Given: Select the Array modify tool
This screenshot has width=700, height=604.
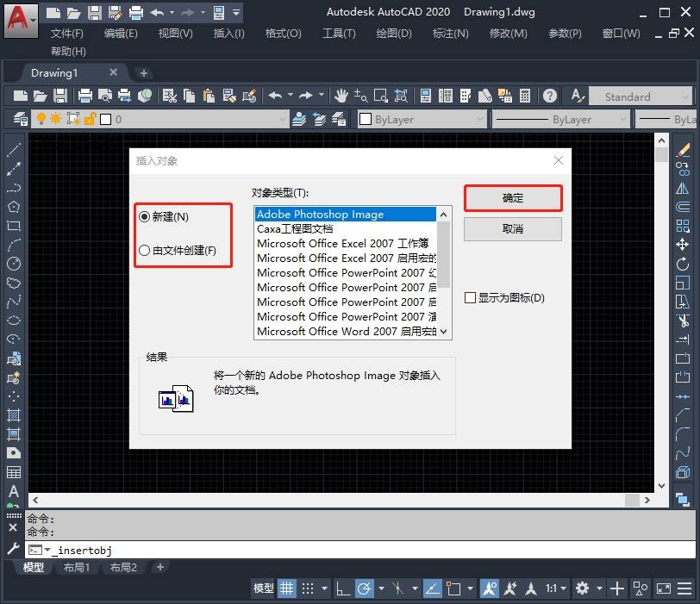Looking at the screenshot, I should tap(683, 226).
